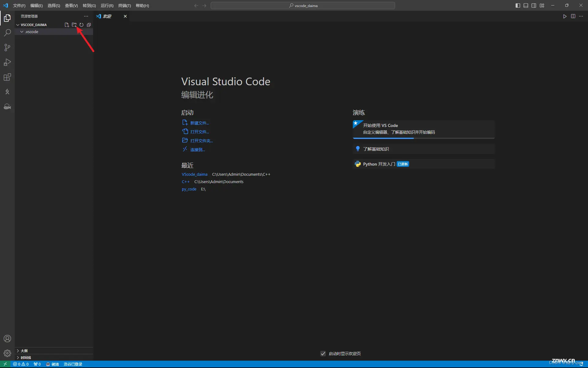The width and height of the screenshot is (588, 368).
Task: Open explorer panel more actions menu
Action: pyautogui.click(x=86, y=16)
